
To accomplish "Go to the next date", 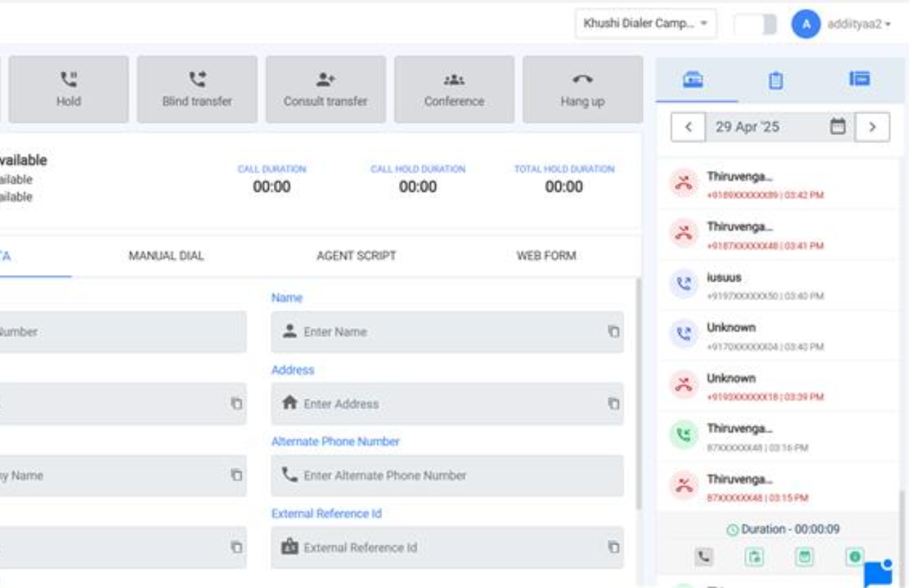I will 872,127.
